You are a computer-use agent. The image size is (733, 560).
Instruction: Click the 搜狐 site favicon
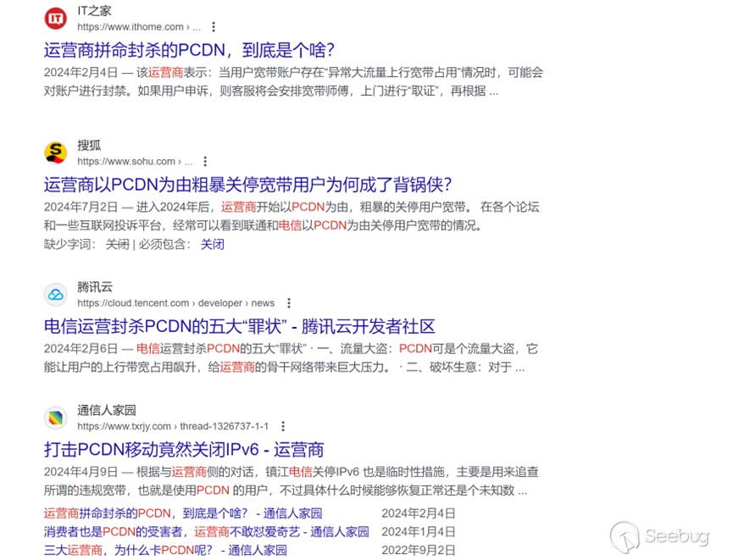54,152
